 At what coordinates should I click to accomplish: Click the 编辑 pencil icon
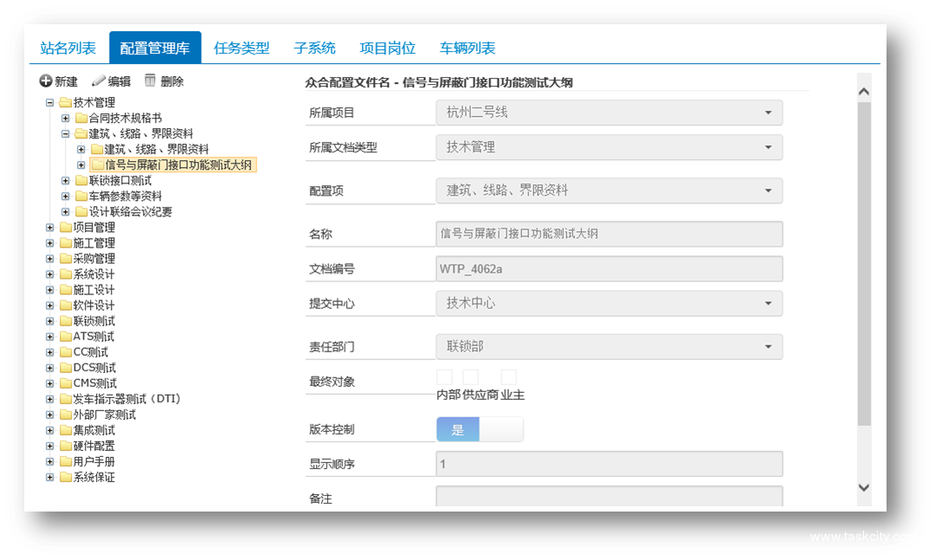(x=99, y=81)
